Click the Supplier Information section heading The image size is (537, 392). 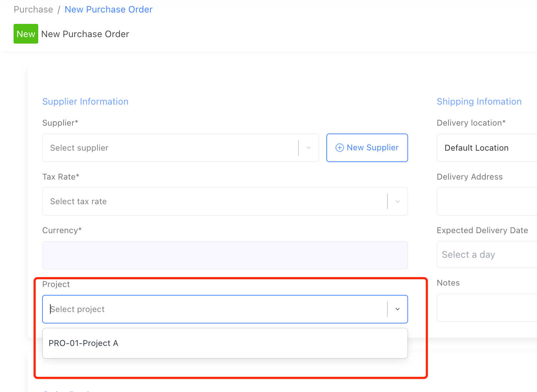coord(85,102)
